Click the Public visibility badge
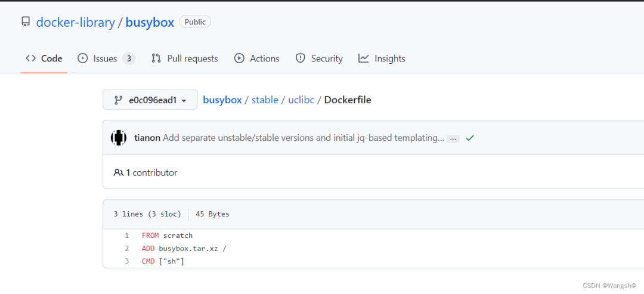 [195, 21]
